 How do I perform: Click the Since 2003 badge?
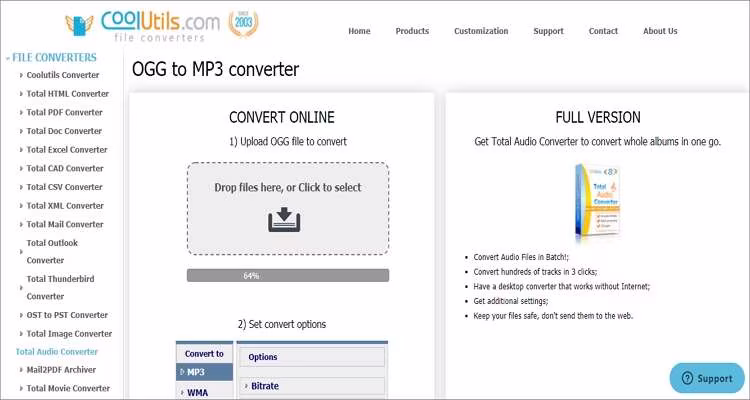[x=243, y=23]
